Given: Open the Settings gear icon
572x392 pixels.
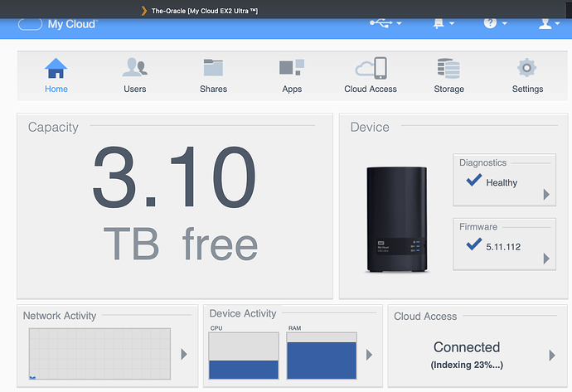Looking at the screenshot, I should [526, 67].
